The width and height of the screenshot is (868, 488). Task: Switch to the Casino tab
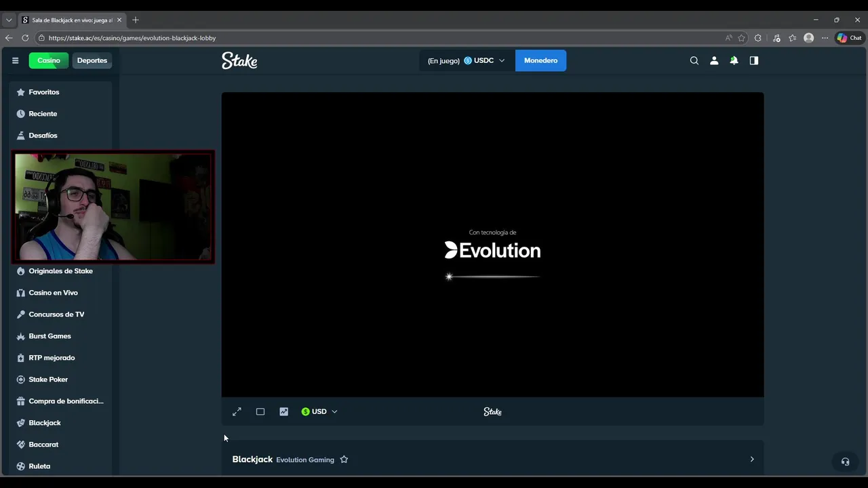tap(49, 60)
